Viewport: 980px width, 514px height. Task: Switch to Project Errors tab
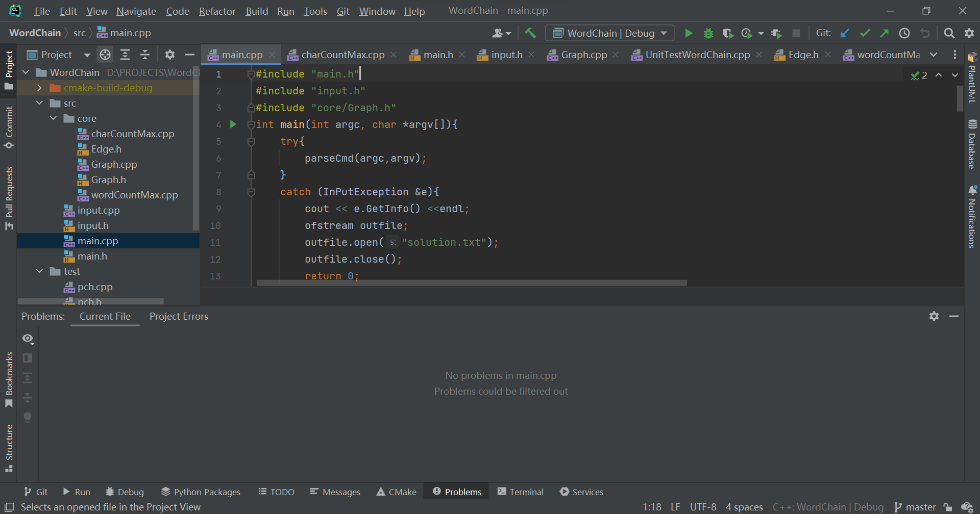pos(179,316)
